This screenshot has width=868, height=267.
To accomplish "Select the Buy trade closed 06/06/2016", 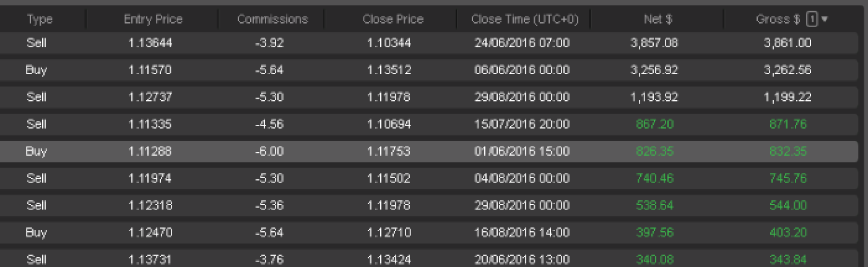I will (428, 70).
